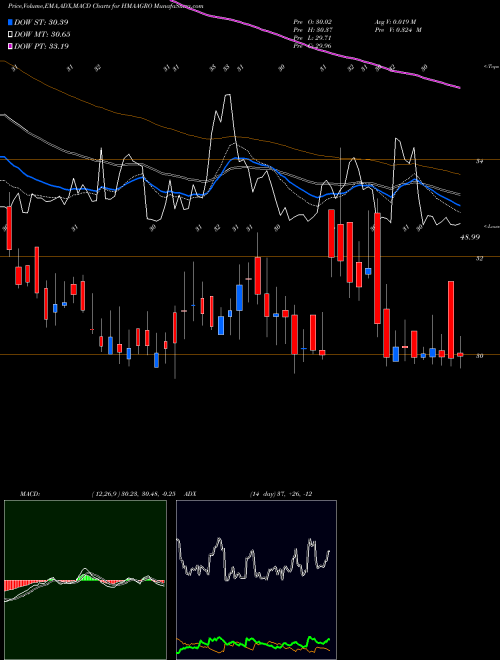This screenshot has height=660, width=500.
Task: Select the 'DOW ST: 30.39' legend text
Action: tap(41, 22)
